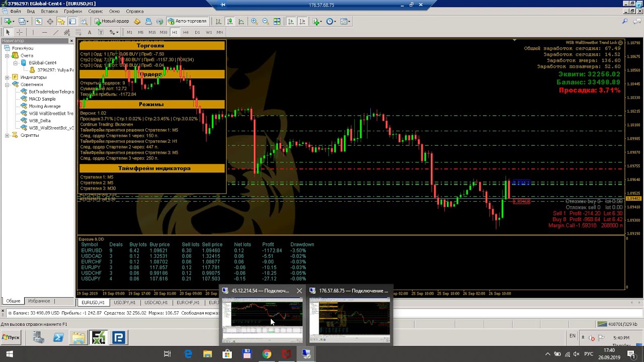Select the Cursor arrow tool
Screen dimensions: 644x362
8,32
